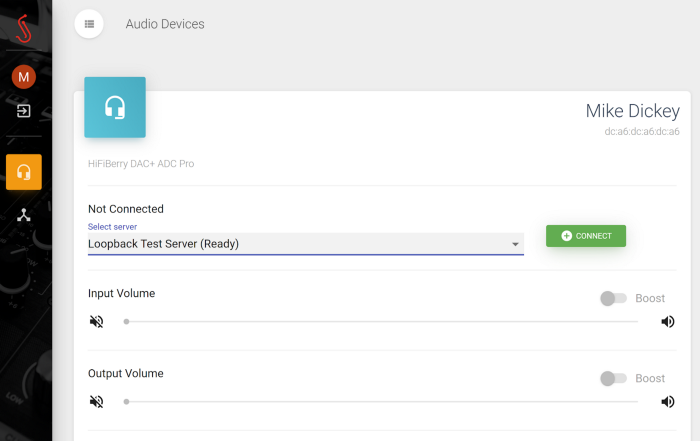Open the network servers icon in the sidebar
The image size is (700, 441).
(24, 215)
